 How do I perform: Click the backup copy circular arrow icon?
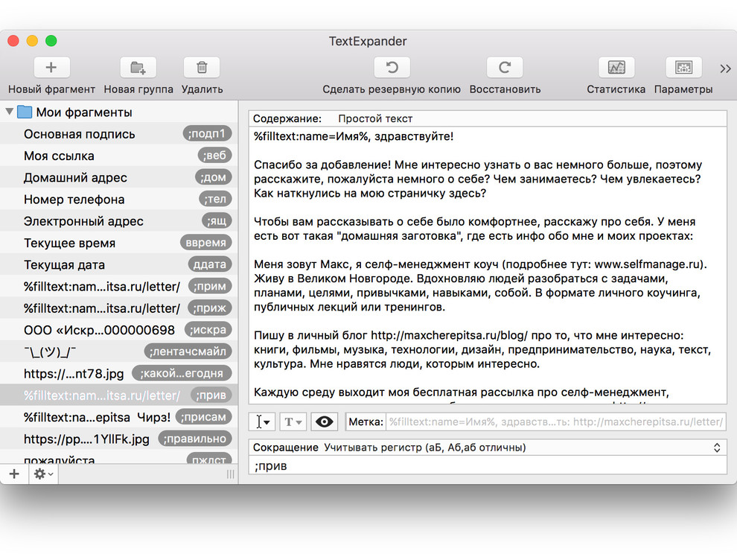[392, 68]
